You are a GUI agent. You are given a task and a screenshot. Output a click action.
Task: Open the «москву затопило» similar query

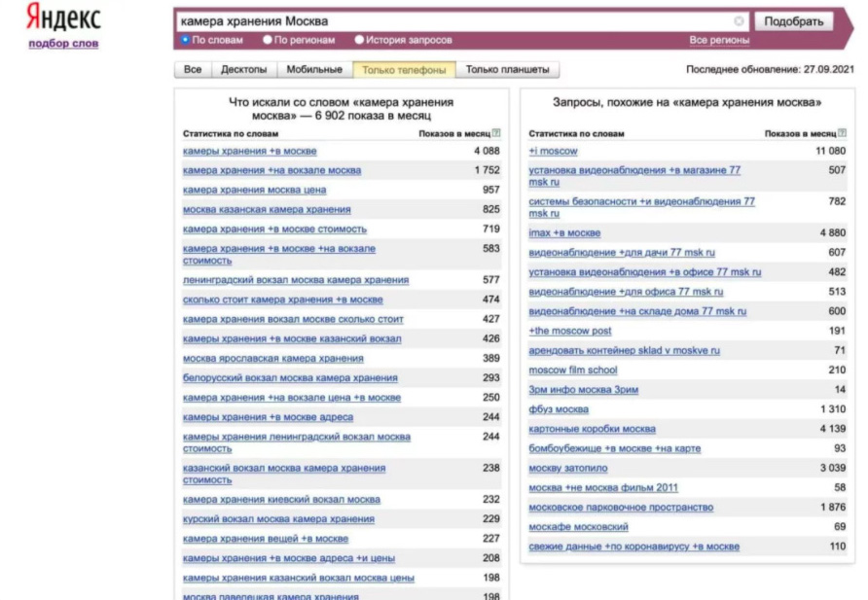tap(568, 468)
